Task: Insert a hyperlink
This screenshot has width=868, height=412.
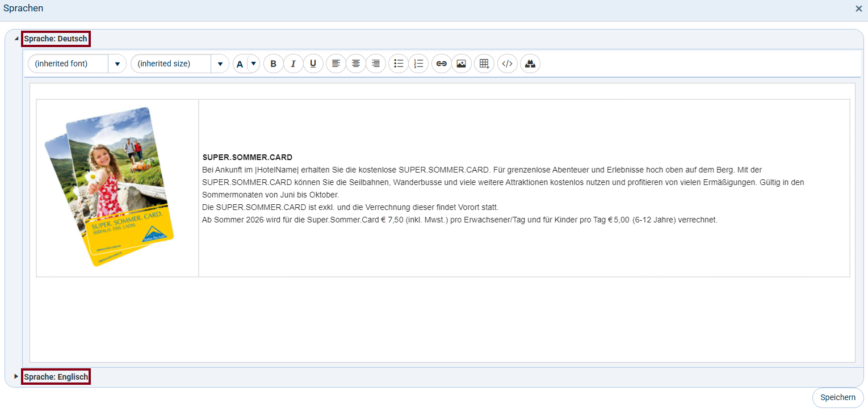Action: (x=441, y=64)
